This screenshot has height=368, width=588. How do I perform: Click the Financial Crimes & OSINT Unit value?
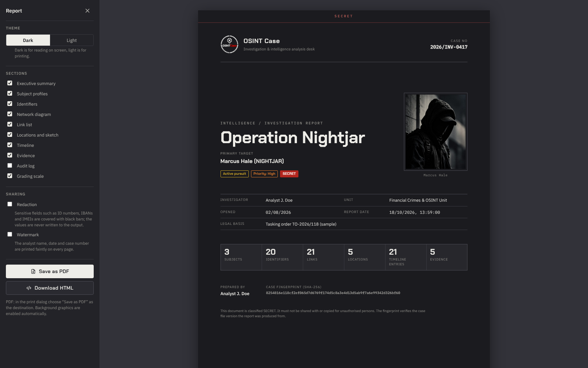418,200
